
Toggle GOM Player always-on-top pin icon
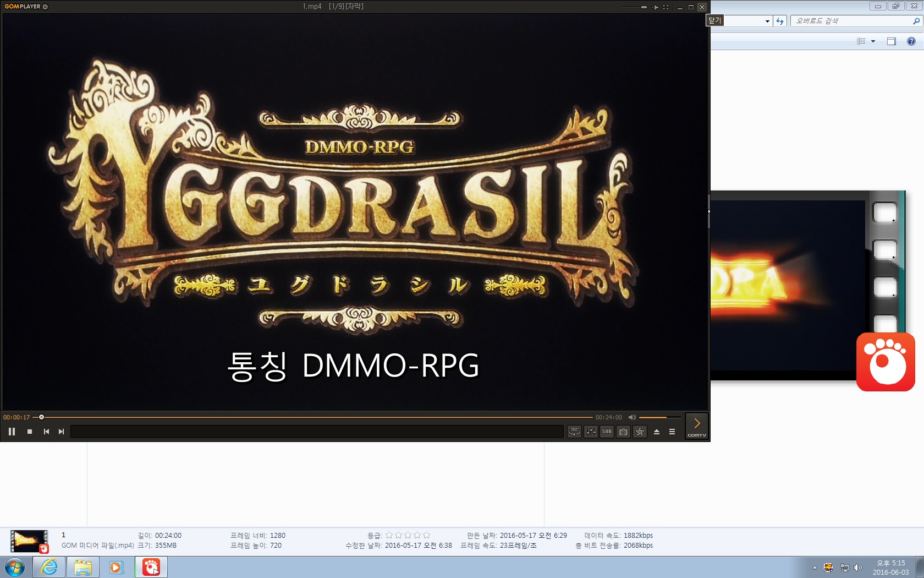655,7
